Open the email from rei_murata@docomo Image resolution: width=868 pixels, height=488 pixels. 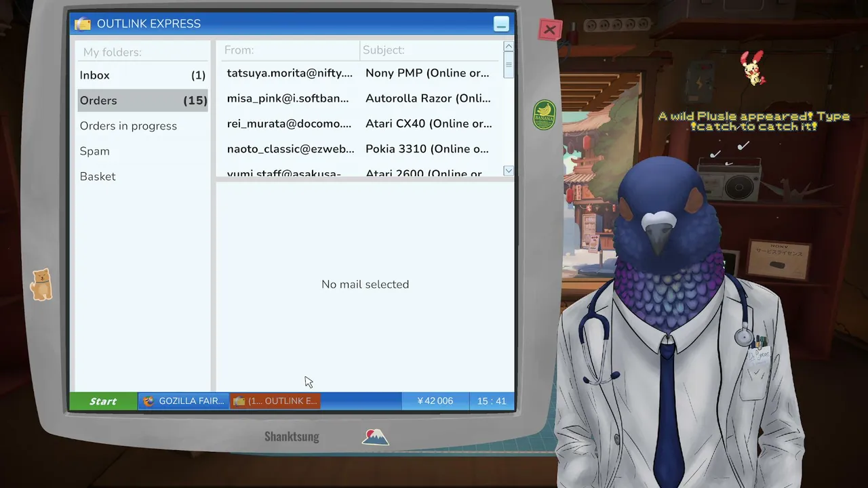click(289, 123)
